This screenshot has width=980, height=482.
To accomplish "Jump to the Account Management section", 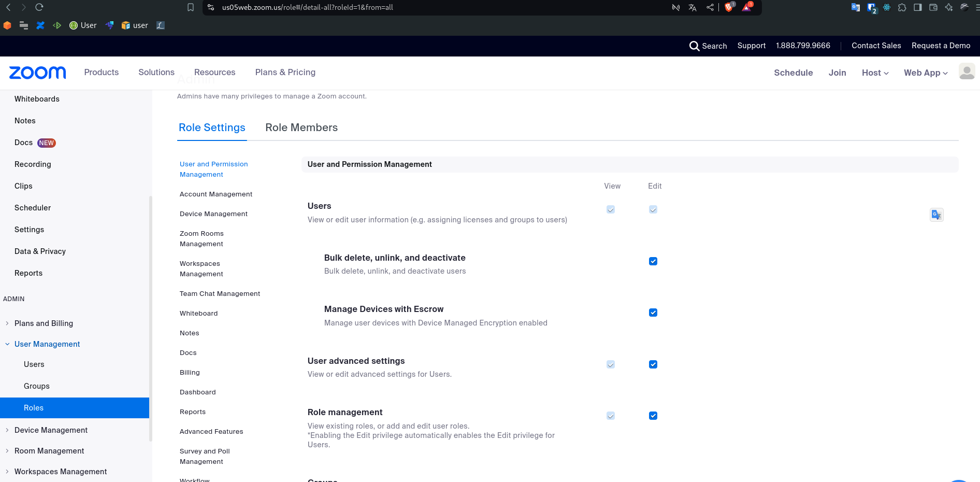I will (x=216, y=194).
